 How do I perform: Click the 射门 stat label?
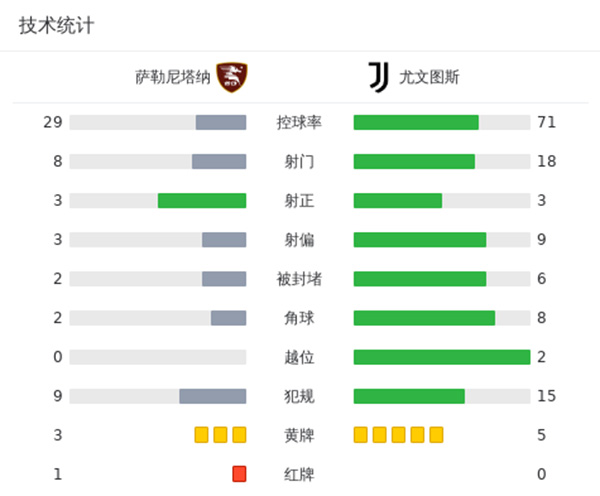point(299,162)
